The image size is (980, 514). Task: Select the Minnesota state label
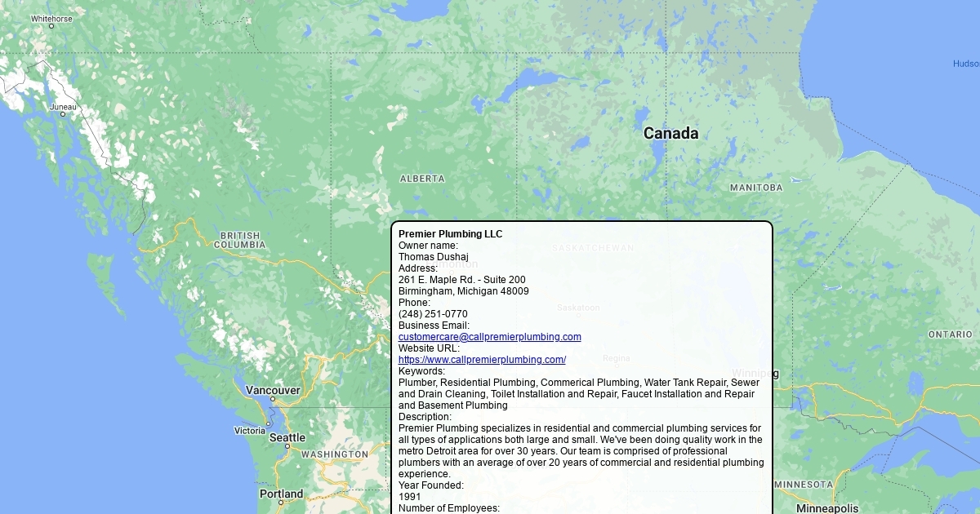tap(803, 485)
